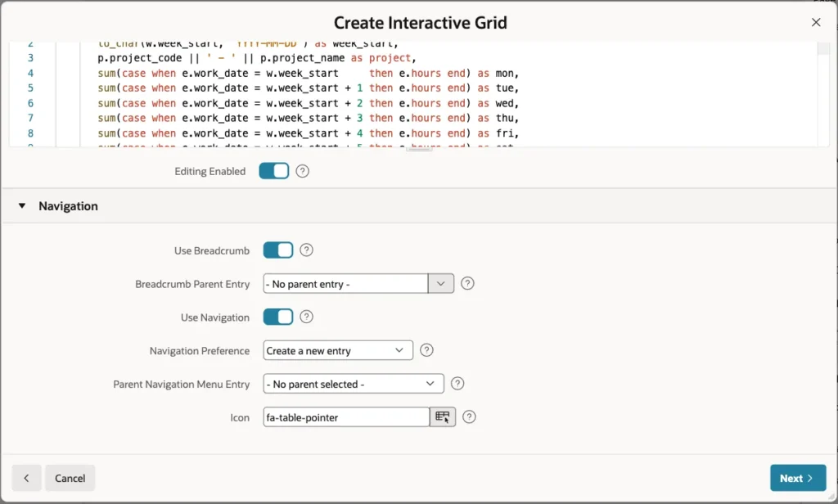Toggle Editing Enabled switch
The width and height of the screenshot is (838, 504).
point(273,171)
